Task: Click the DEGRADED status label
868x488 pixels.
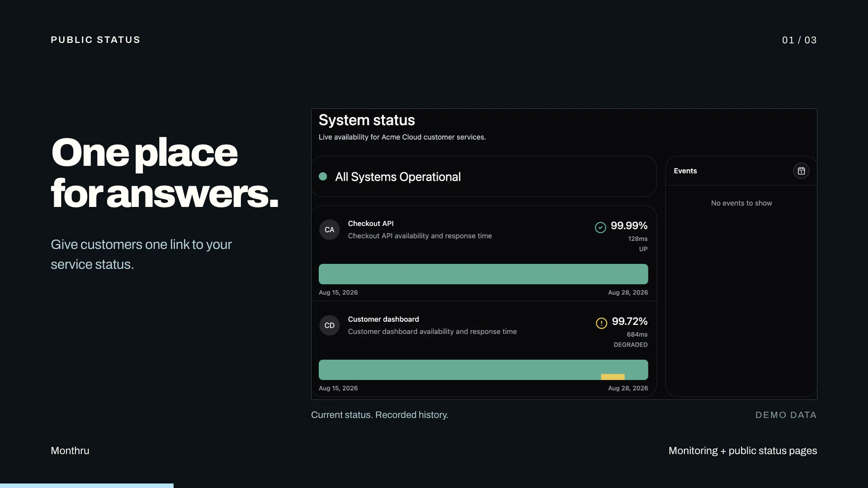Action: [630, 345]
